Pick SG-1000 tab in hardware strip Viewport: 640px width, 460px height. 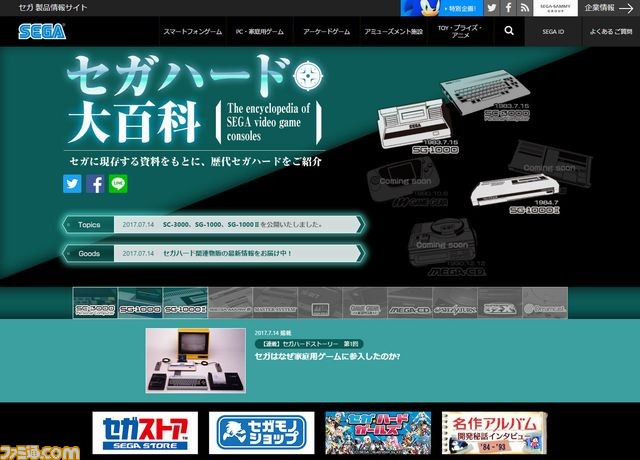[140, 303]
